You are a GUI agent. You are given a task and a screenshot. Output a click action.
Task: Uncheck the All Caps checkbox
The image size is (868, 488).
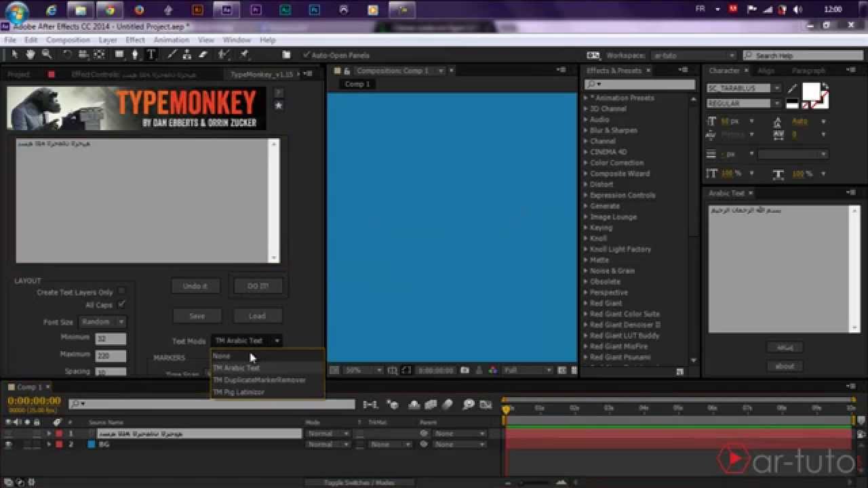(122, 304)
